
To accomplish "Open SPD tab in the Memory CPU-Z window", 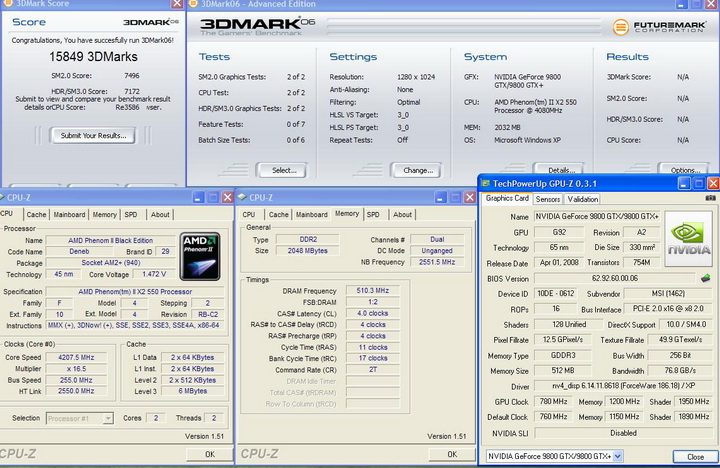I will coord(373,214).
